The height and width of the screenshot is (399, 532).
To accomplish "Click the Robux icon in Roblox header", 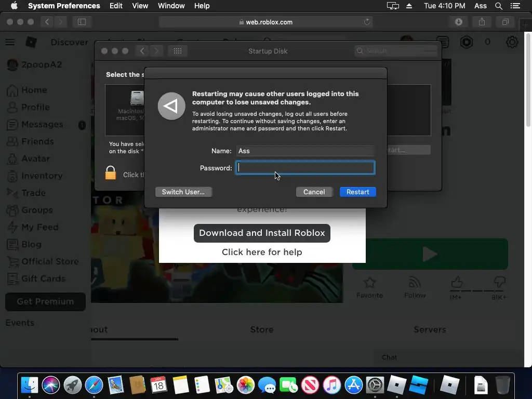I will 467,42.
